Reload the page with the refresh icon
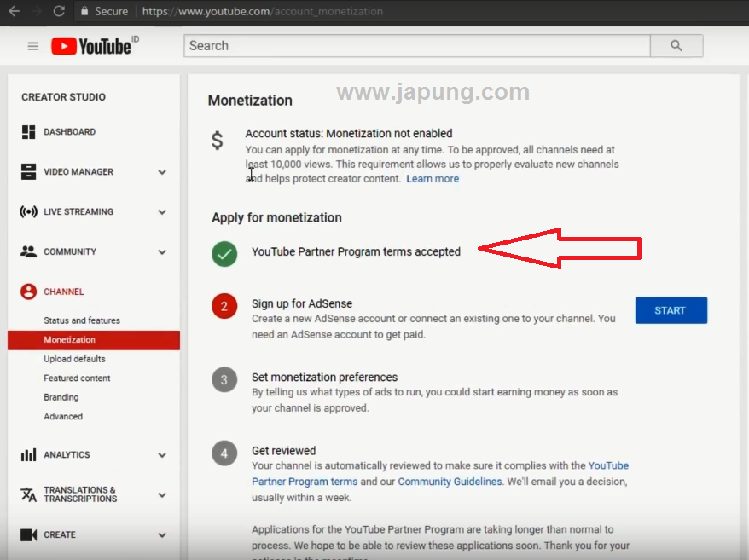Screen dimensions: 749x560 click(59, 11)
